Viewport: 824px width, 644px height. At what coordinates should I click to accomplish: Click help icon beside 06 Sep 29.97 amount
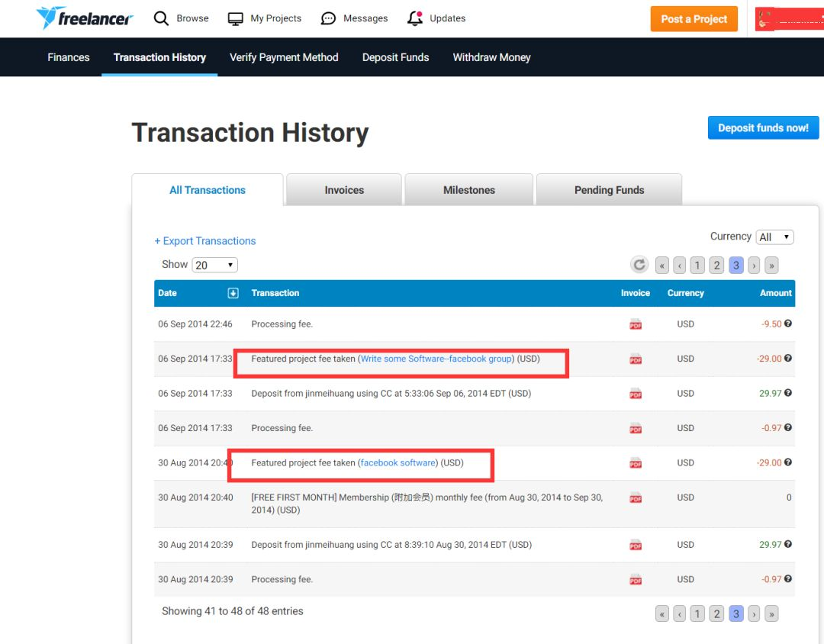tap(787, 393)
